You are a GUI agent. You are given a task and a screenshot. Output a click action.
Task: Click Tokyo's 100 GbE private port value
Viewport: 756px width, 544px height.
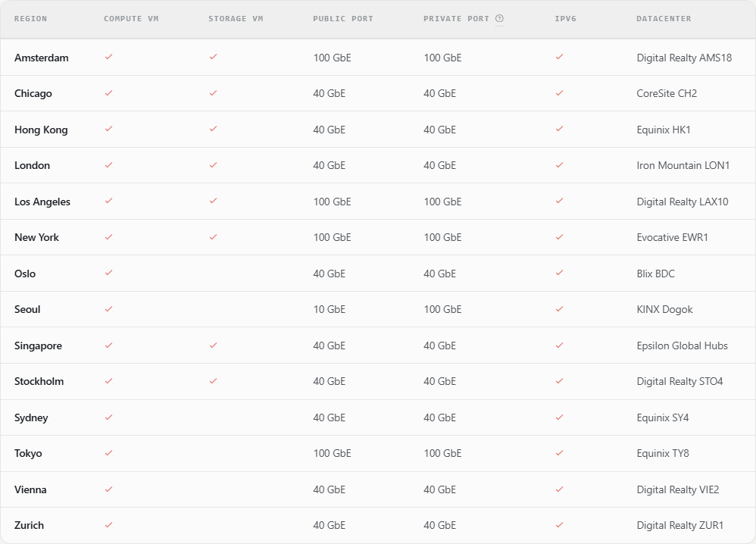pos(442,453)
